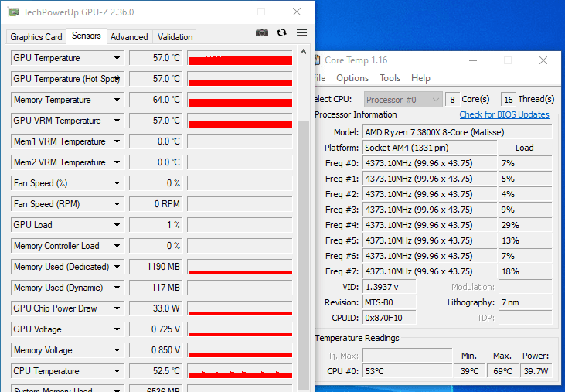Click the AMD Ryzen 7 3800X model field
The image size is (565, 392).
[458, 132]
